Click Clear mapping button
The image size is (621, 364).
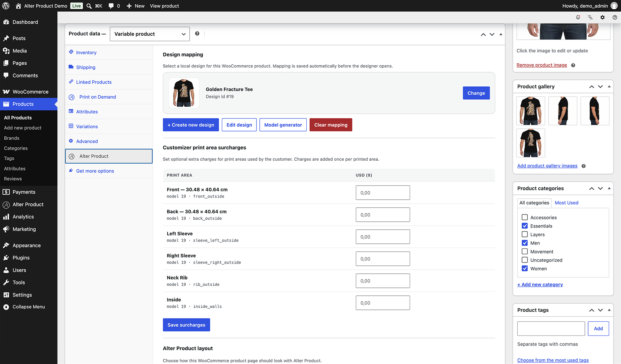point(331,125)
